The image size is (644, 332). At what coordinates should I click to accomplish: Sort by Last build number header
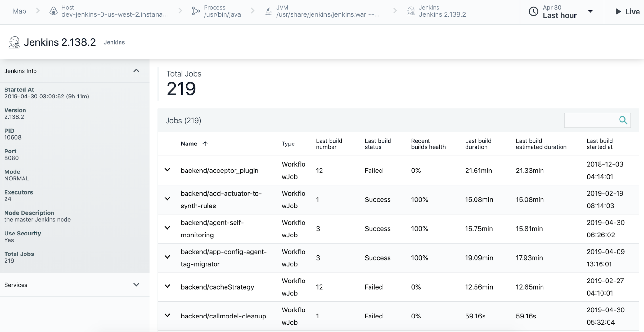pyautogui.click(x=329, y=144)
